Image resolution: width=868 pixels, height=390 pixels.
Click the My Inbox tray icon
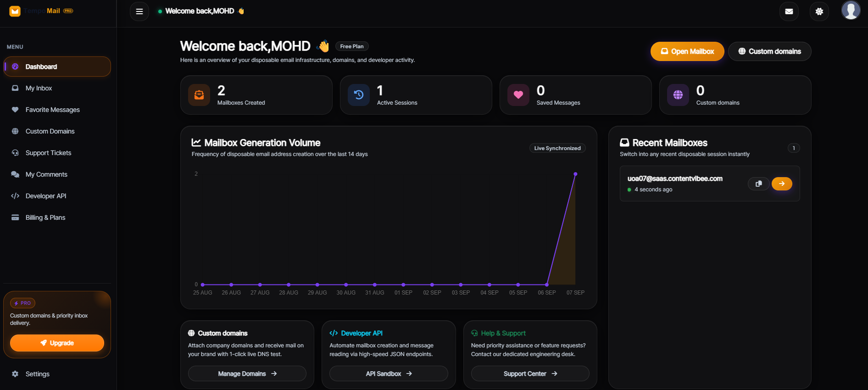[x=15, y=88]
